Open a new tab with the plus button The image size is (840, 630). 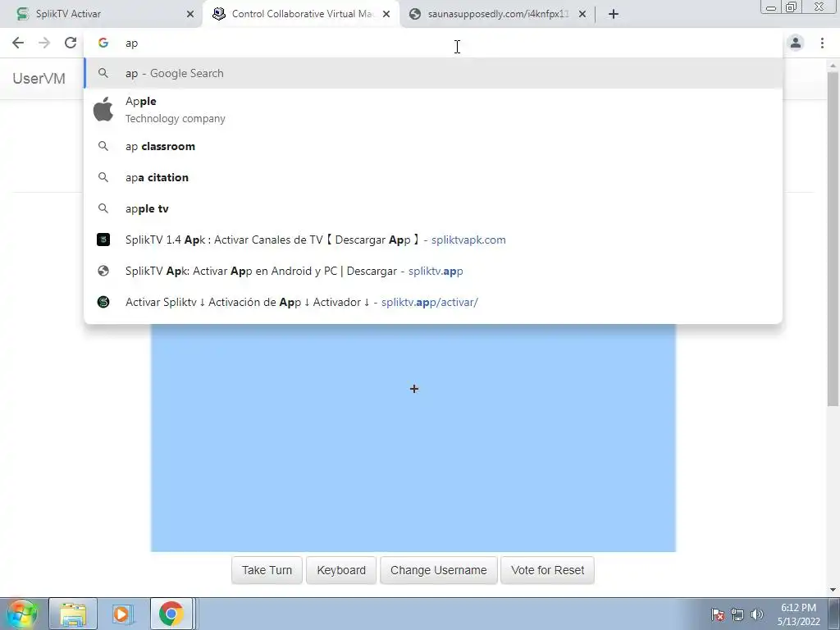pos(614,14)
